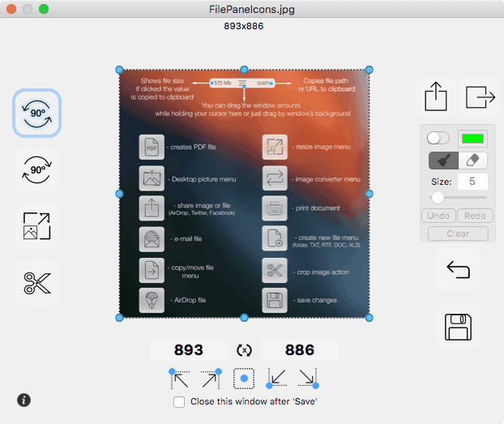
Task: Anchor crop to bottom-right corner
Action: click(308, 379)
